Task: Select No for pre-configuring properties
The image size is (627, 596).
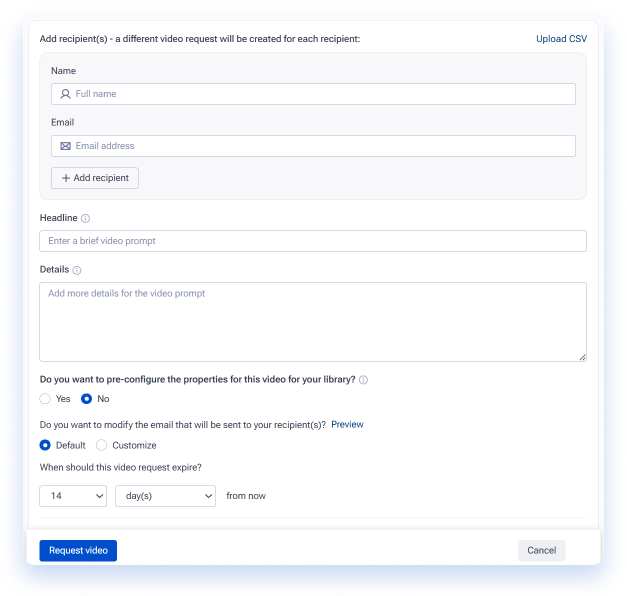Action: pyautogui.click(x=86, y=399)
